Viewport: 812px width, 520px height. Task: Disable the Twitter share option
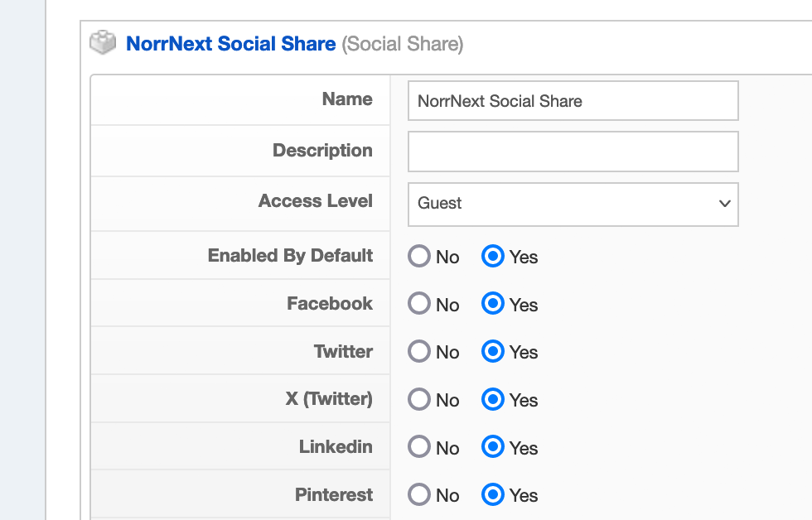pos(418,352)
